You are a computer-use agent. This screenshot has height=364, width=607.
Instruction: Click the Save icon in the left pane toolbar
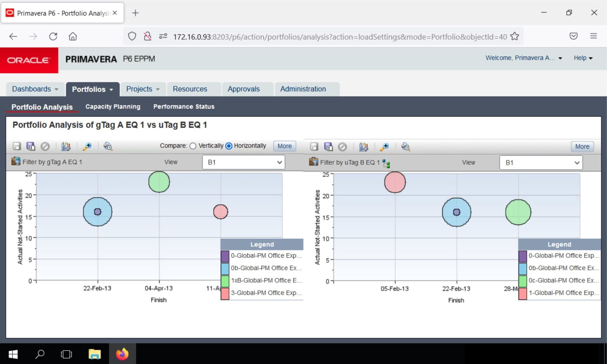17,146
